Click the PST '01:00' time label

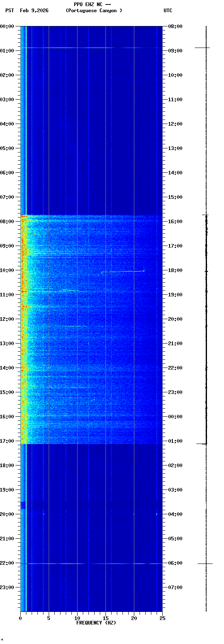(x=7, y=51)
